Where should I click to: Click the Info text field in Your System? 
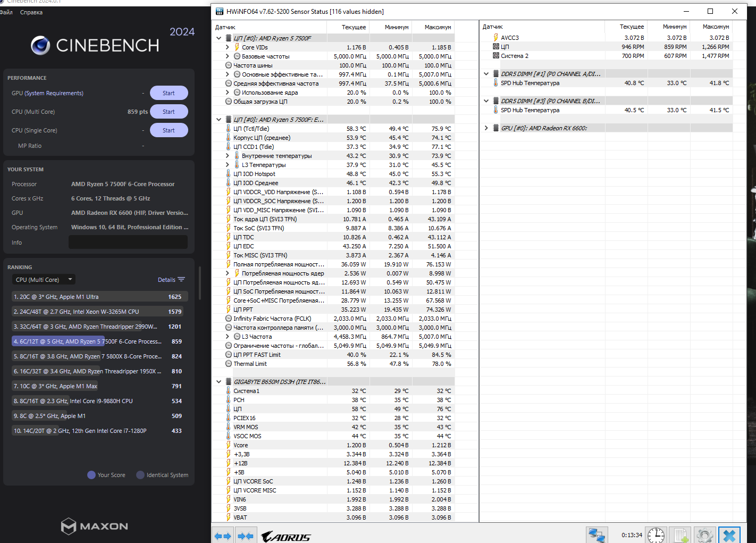pos(128,242)
